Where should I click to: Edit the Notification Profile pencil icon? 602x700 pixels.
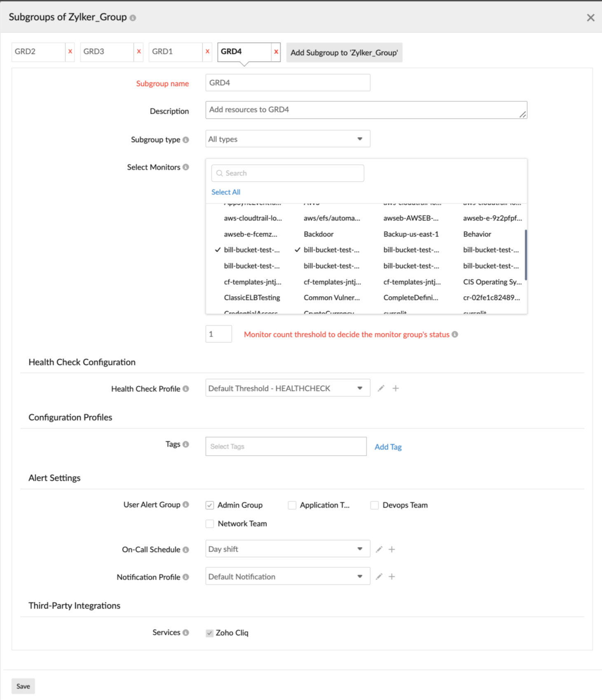coord(379,576)
